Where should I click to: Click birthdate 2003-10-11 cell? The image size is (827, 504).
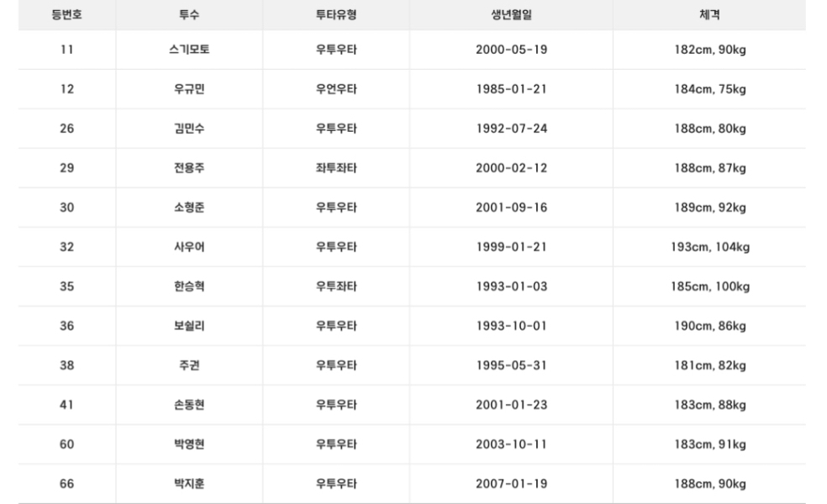click(x=511, y=444)
